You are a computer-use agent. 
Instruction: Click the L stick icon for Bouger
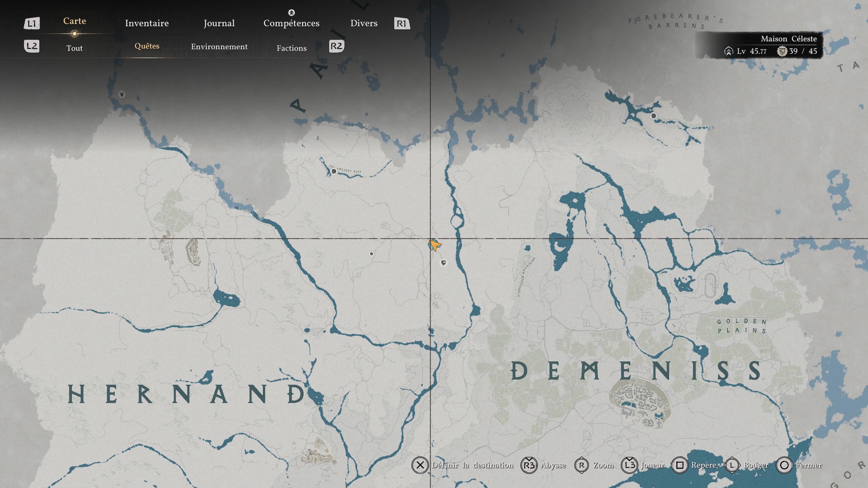[732, 465]
